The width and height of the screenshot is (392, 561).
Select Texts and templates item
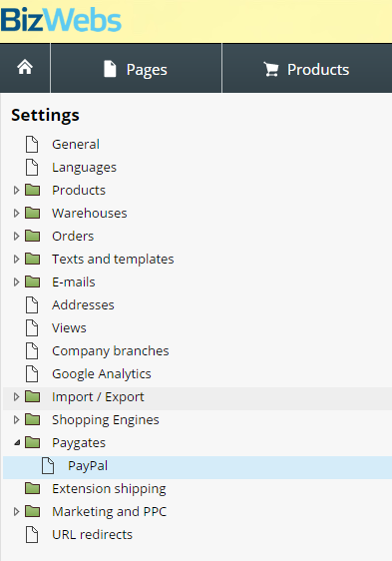pyautogui.click(x=113, y=259)
